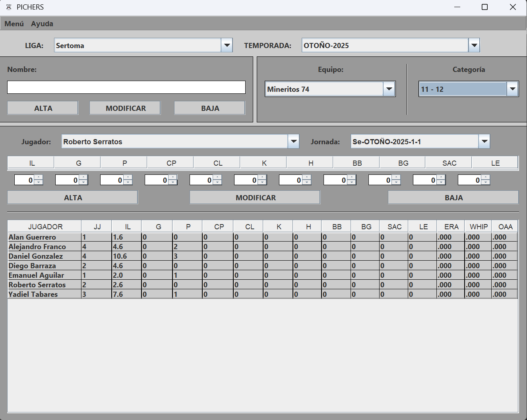The height and width of the screenshot is (420, 527).
Task: Decrease the G spinner value
Action: [x=83, y=182]
